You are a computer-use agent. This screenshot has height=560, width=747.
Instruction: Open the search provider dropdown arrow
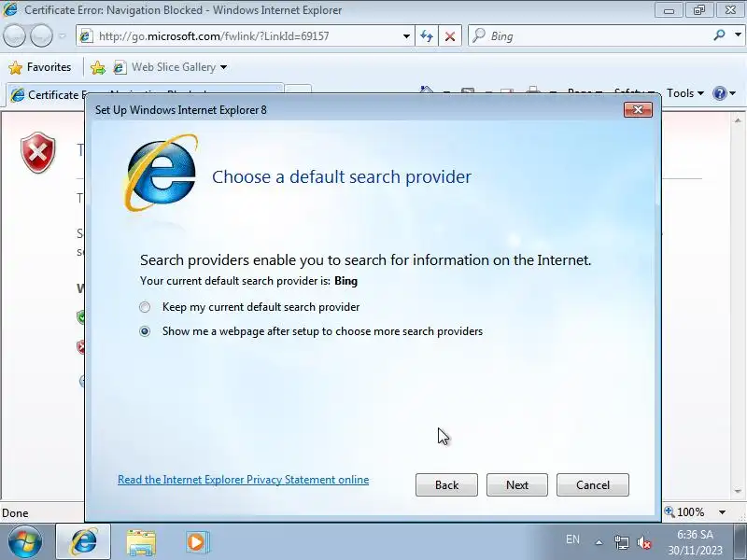[738, 35]
